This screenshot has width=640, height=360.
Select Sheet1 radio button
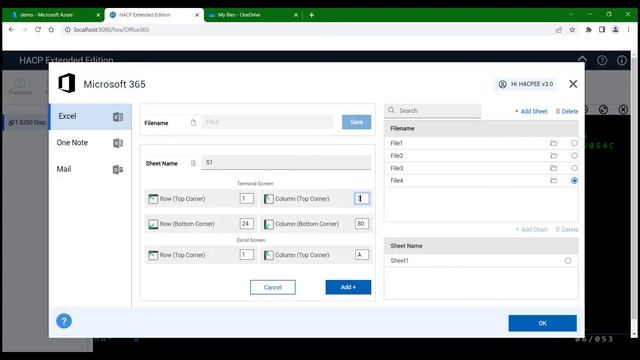(x=568, y=260)
